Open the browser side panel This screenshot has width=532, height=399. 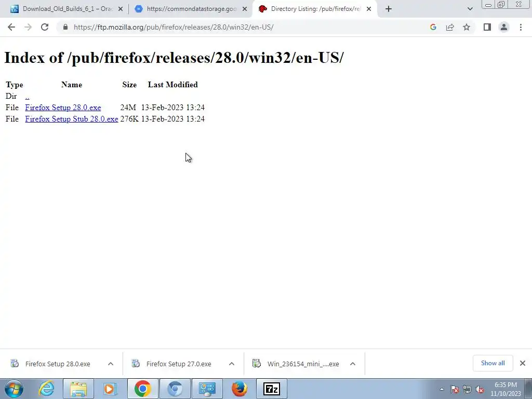tap(487, 27)
